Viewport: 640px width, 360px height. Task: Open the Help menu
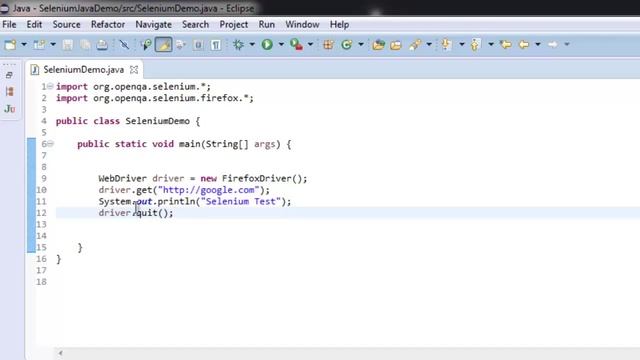coord(339,24)
